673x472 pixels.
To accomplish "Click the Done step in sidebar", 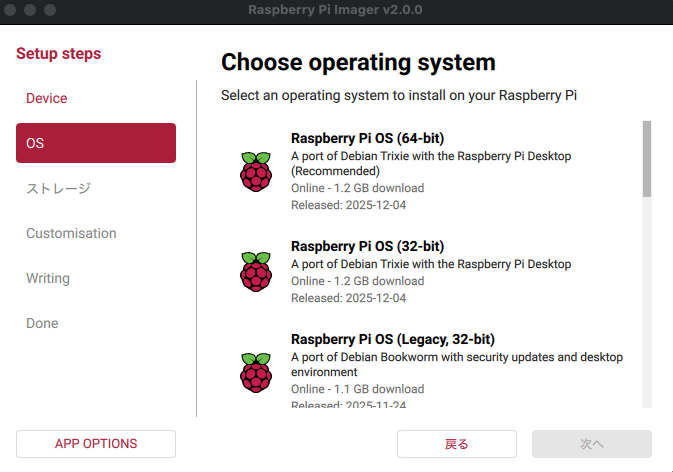I will tap(42, 323).
